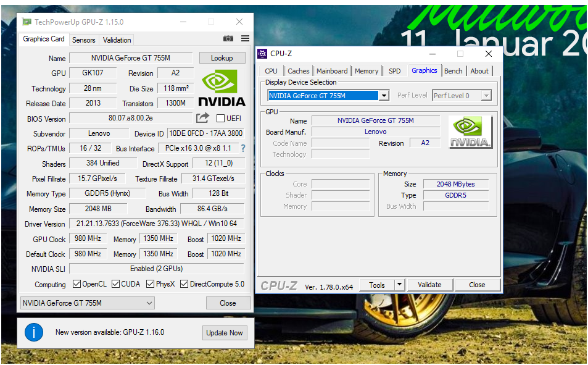Click the GPU name field in GPU-Z
Viewport: 588px width, 365px height.
pyautogui.click(x=131, y=58)
